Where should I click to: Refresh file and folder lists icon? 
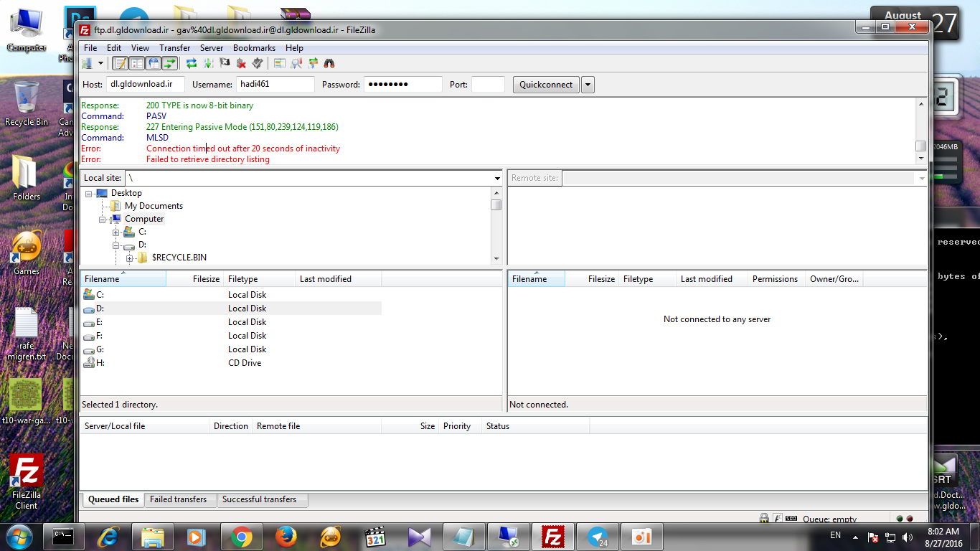pyautogui.click(x=192, y=63)
